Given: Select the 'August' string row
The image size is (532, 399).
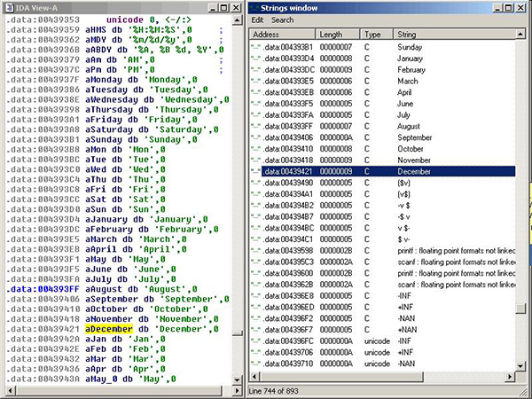Looking at the screenshot, I should click(x=383, y=126).
